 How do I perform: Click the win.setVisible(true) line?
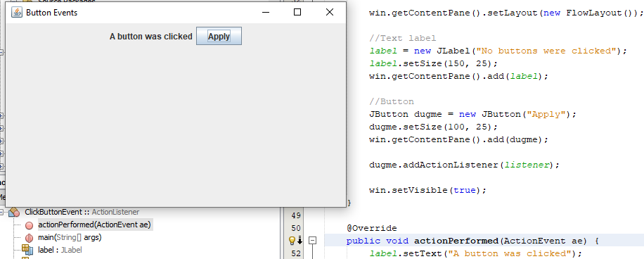tap(427, 190)
